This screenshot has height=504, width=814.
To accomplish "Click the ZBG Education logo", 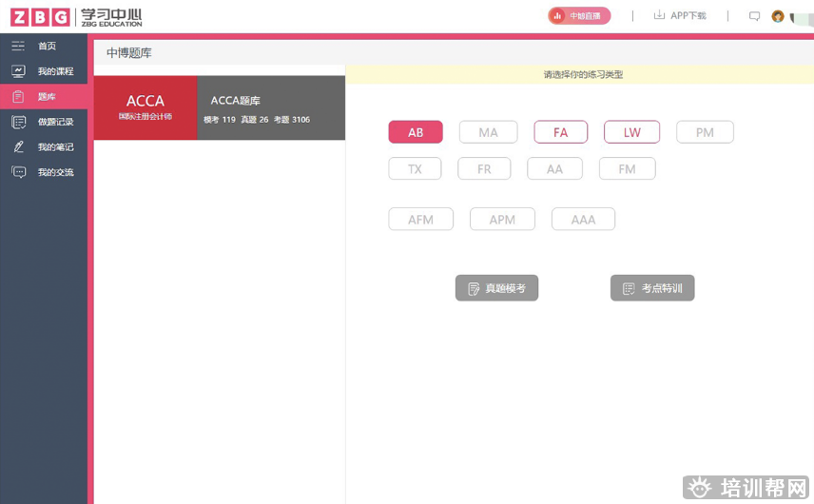I will tap(76, 16).
